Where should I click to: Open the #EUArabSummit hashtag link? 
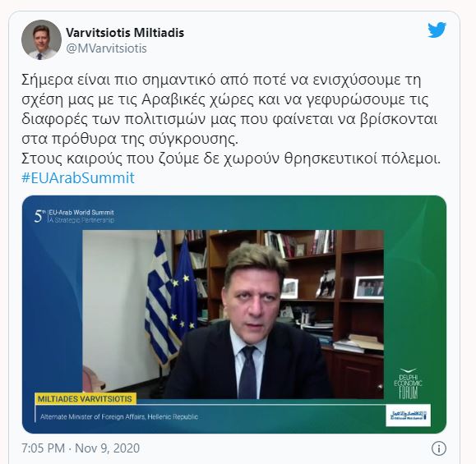78,177
